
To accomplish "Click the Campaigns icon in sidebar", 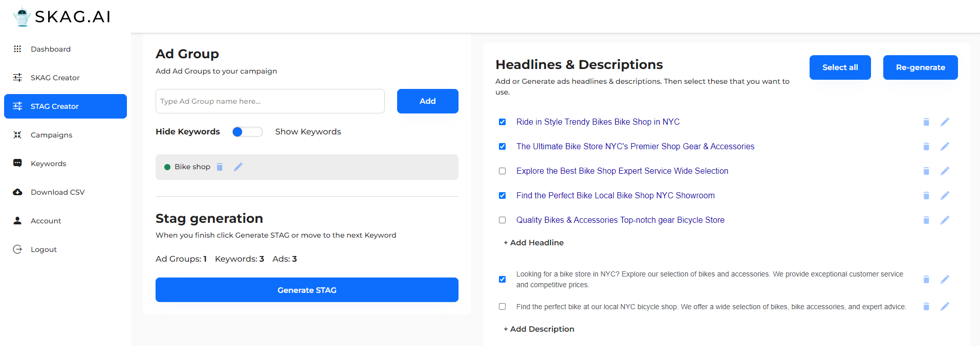I will click(x=17, y=135).
